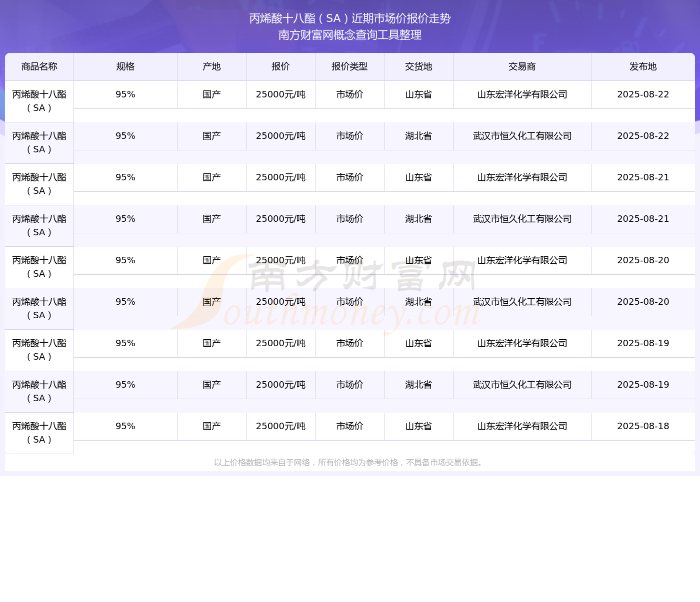Click 丙烯酸十八酯（SA） in the 2025-08-18 row

click(x=39, y=433)
